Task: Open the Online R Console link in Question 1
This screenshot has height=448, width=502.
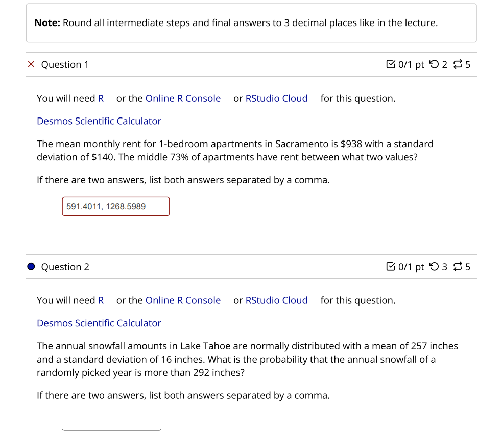Action: (x=183, y=98)
